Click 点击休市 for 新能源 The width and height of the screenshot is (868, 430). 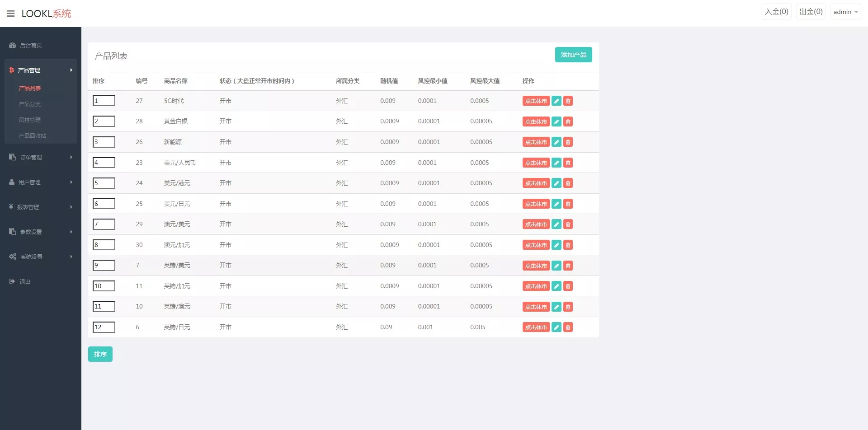coord(536,142)
